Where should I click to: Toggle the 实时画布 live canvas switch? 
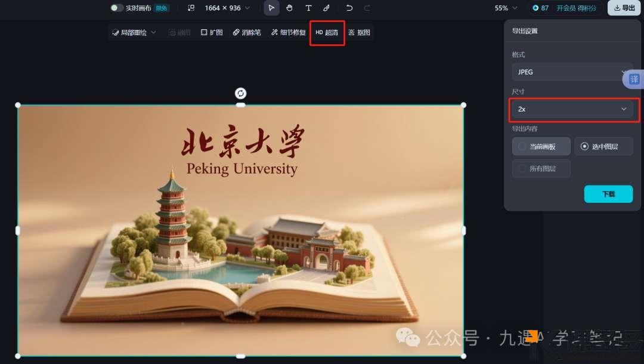coord(116,8)
